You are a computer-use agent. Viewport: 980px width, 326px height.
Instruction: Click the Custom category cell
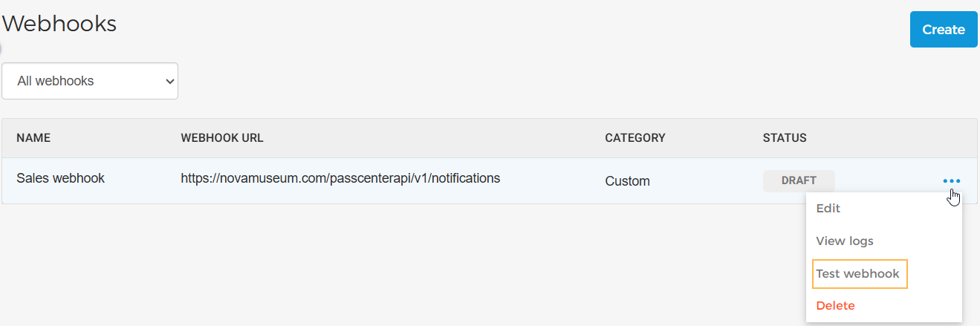tap(627, 181)
